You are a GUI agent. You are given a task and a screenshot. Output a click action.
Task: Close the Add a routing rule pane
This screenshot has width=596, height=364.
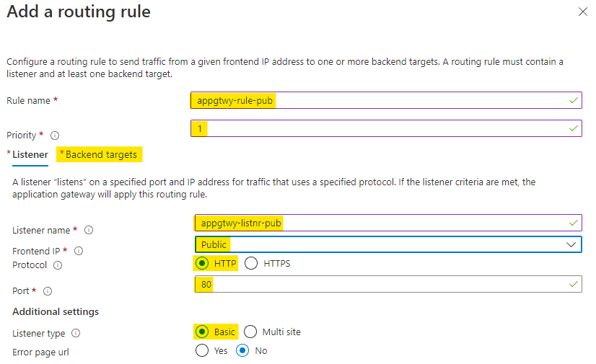pyautogui.click(x=583, y=12)
